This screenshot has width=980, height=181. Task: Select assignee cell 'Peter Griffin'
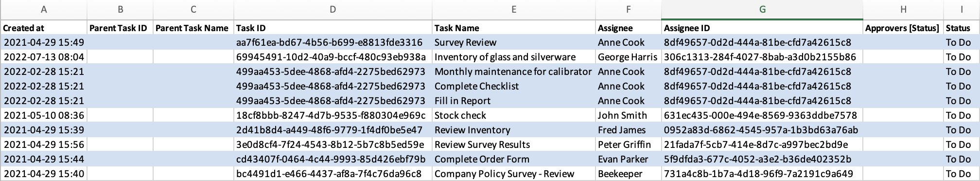click(629, 145)
